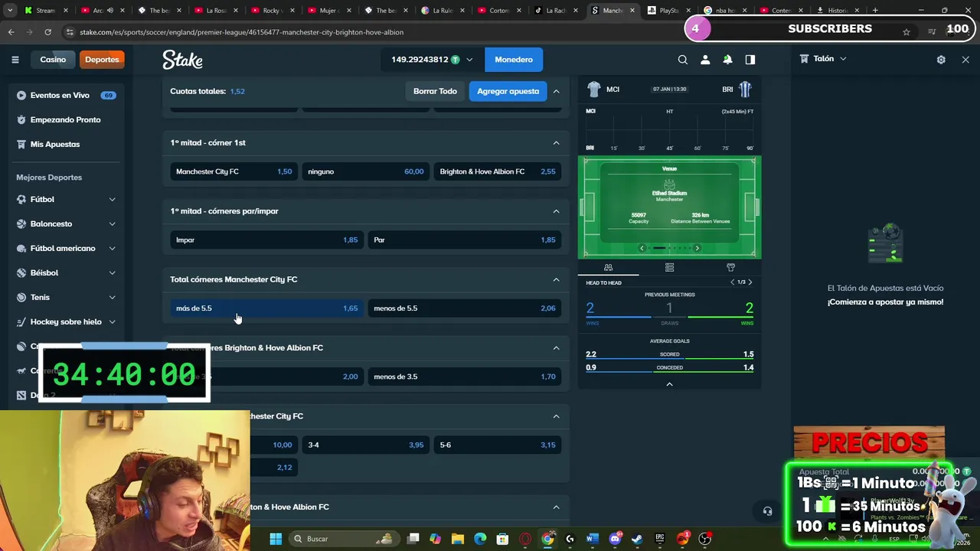Switch to the PlayStation browser tab
This screenshot has width=980, height=551.
(x=668, y=11)
